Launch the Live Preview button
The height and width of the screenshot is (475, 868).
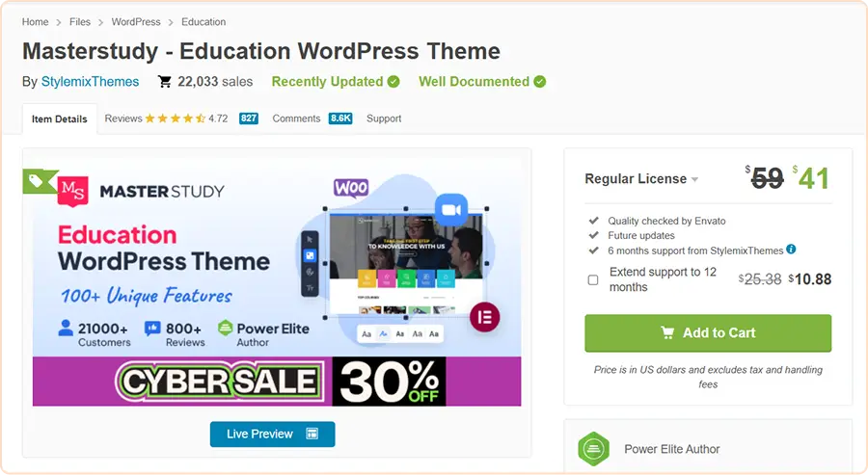(272, 435)
